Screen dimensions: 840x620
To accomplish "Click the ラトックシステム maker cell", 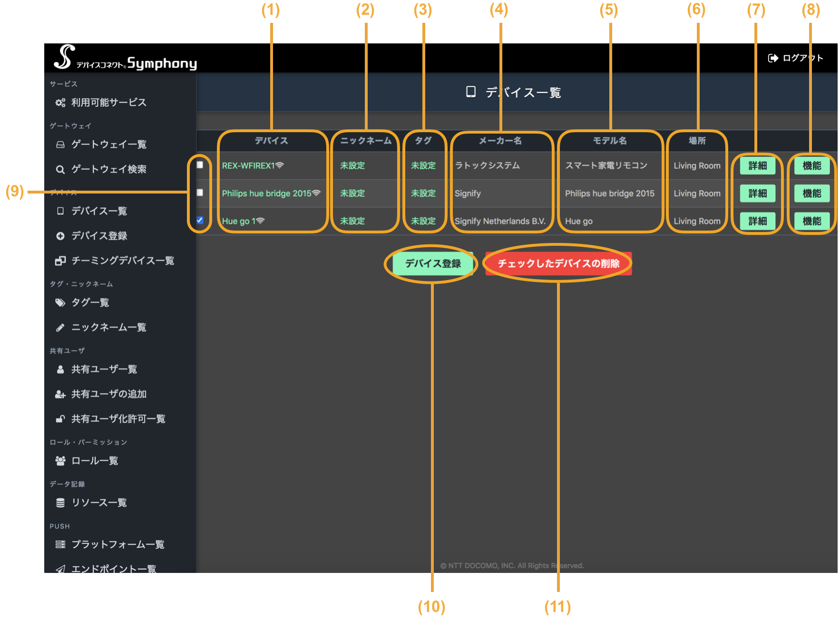I will (x=488, y=165).
